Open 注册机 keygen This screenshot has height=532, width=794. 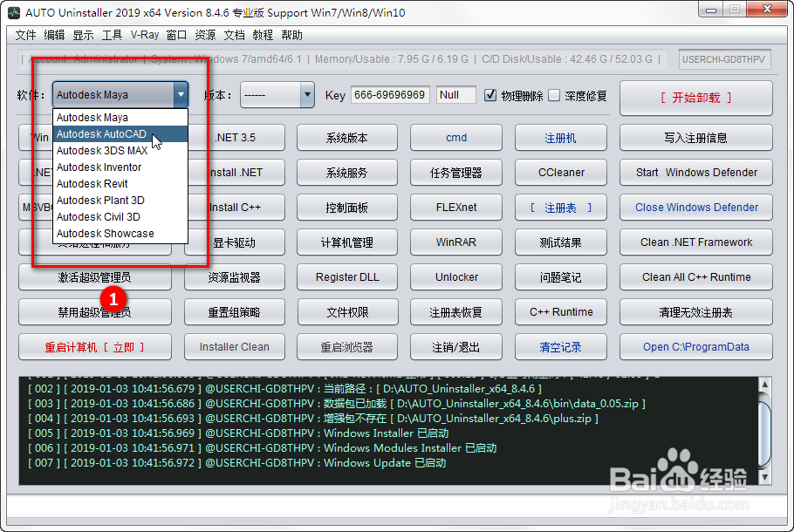pyautogui.click(x=560, y=138)
